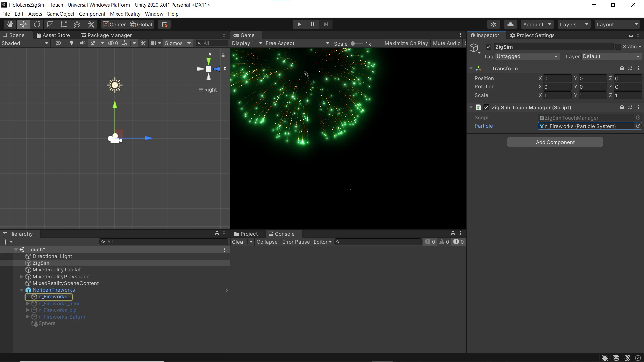
Task: Open the Shaded draw mode dropdown
Action: tap(25, 43)
